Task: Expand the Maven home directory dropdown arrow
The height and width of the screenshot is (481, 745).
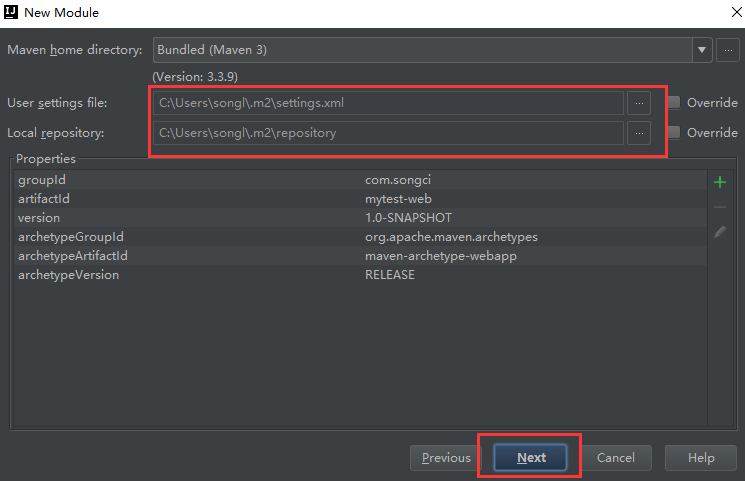Action: click(x=702, y=50)
